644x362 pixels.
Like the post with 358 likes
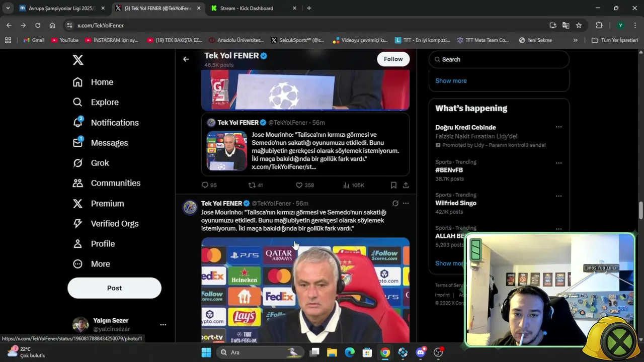point(304,185)
